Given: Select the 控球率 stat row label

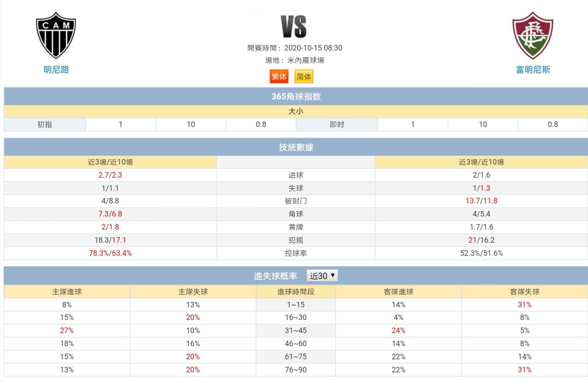Looking at the screenshot, I should (x=296, y=253).
